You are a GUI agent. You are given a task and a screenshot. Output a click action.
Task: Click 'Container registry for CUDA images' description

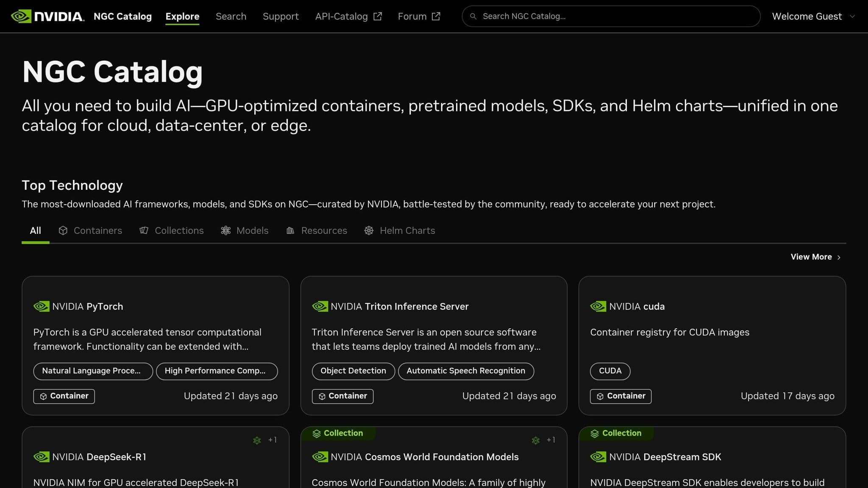(x=670, y=333)
